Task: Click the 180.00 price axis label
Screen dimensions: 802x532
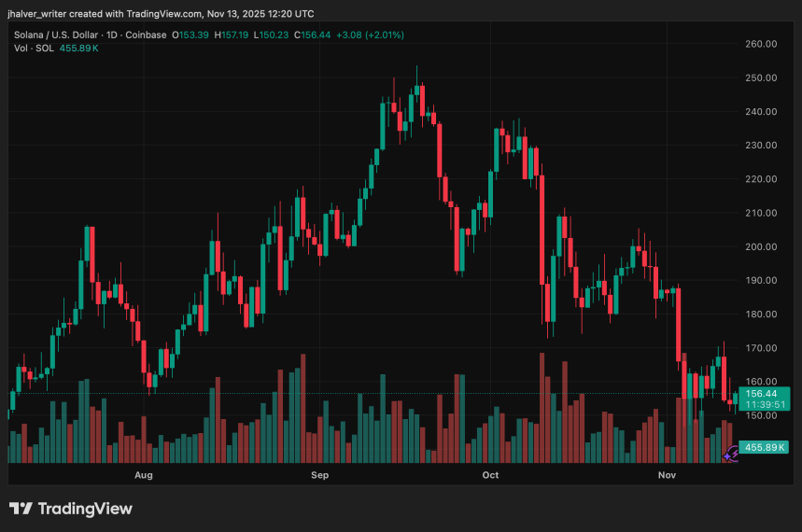Action: coord(762,314)
